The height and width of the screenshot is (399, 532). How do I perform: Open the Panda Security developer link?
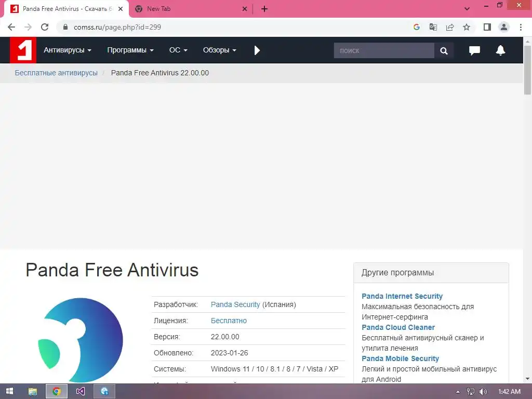coord(235,304)
